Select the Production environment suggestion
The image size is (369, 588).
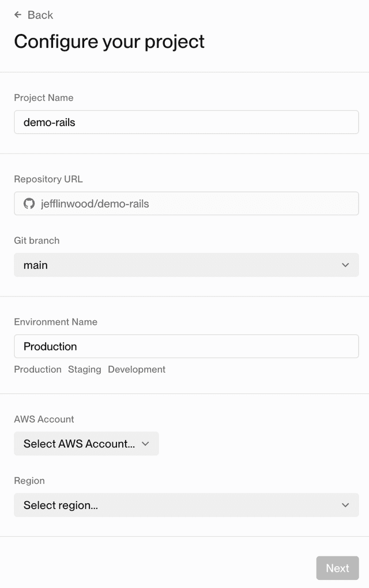[x=37, y=369]
